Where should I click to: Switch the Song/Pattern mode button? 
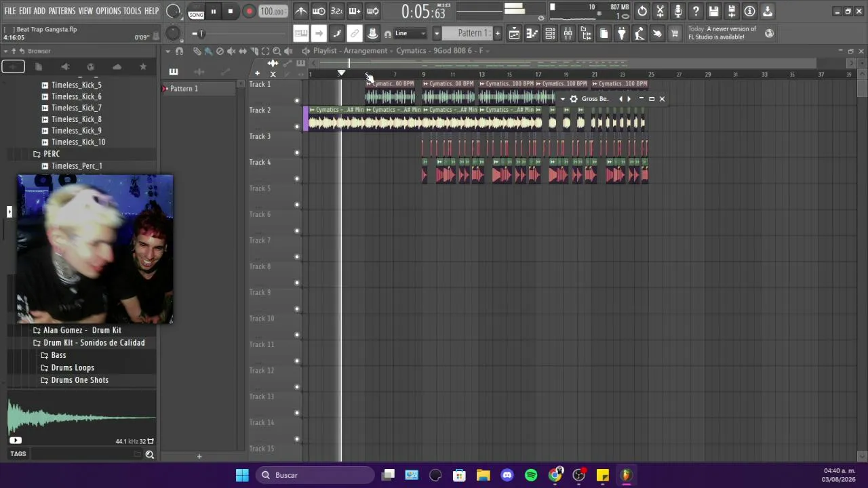[196, 12]
